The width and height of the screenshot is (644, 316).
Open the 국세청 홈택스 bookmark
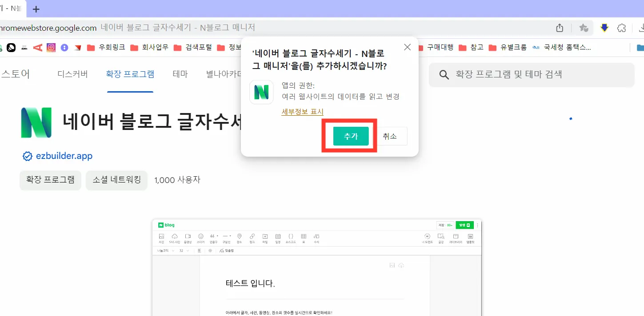click(x=562, y=47)
